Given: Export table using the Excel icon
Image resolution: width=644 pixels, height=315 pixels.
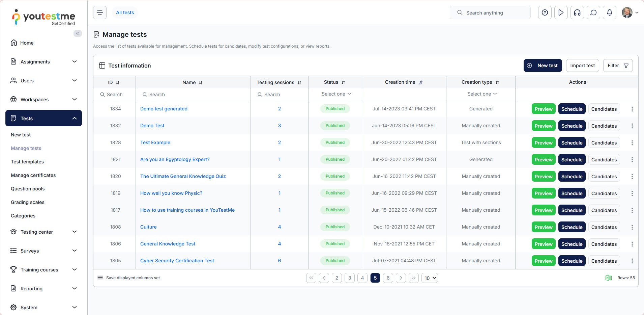Looking at the screenshot, I should click(x=608, y=278).
